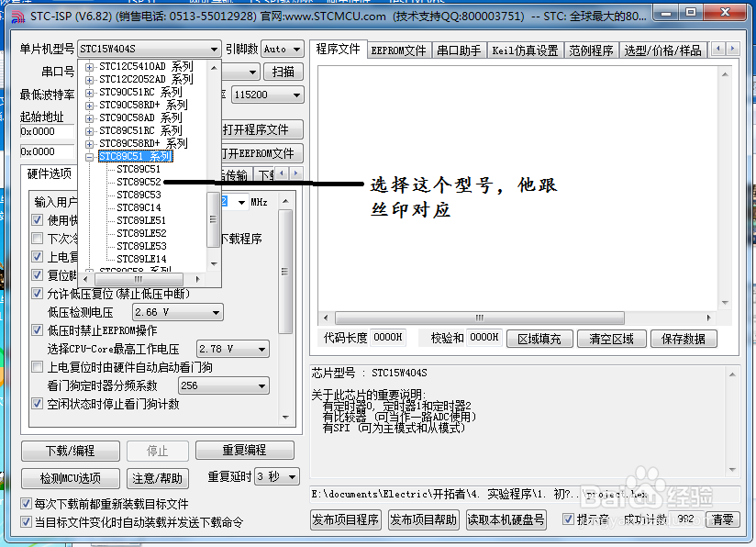
Task: Expand the STC89C51RC 系列 tree node
Action: [89, 131]
